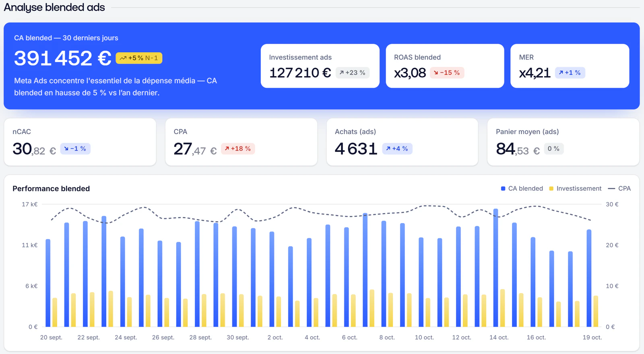Click the -15 % ROAS blended badge
Viewport: 644px width, 354px height.
[x=447, y=72]
